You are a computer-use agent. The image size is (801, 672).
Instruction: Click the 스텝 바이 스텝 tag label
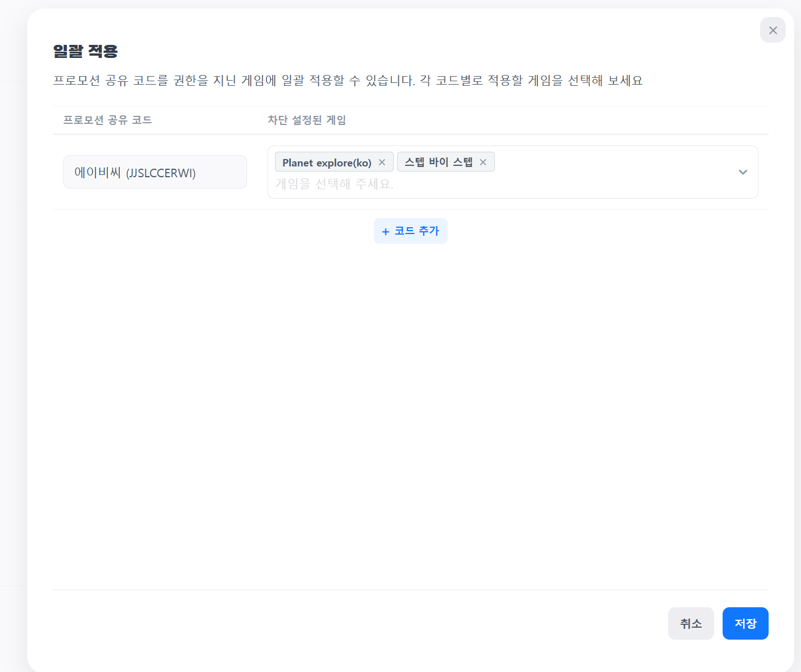click(x=438, y=162)
